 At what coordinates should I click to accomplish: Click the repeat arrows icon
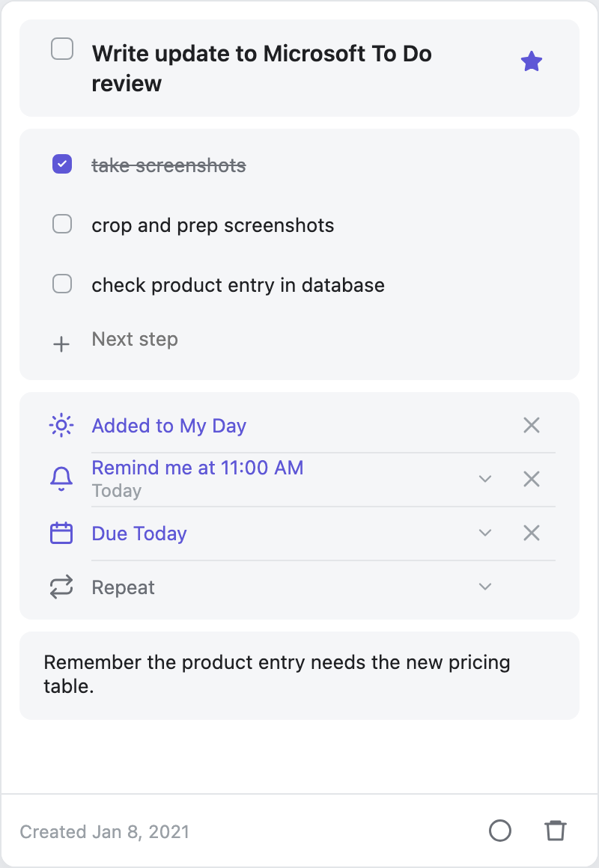pyautogui.click(x=61, y=587)
